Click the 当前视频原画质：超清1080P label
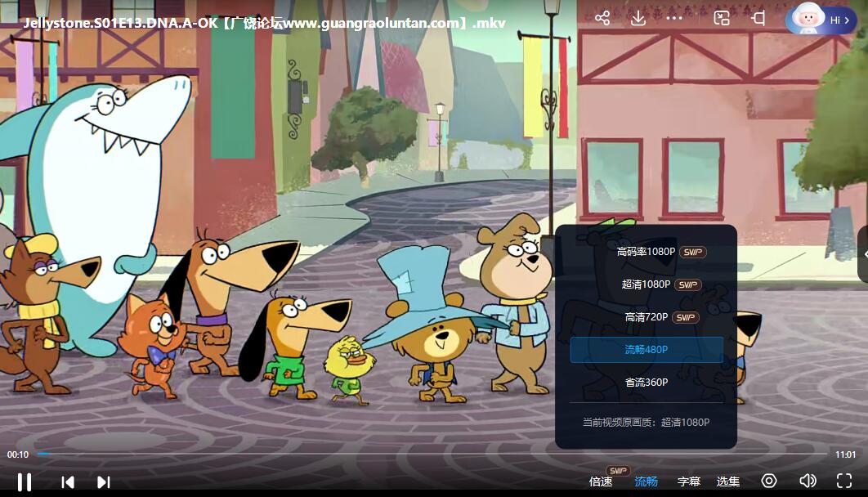This screenshot has width=868, height=497. tap(646, 423)
